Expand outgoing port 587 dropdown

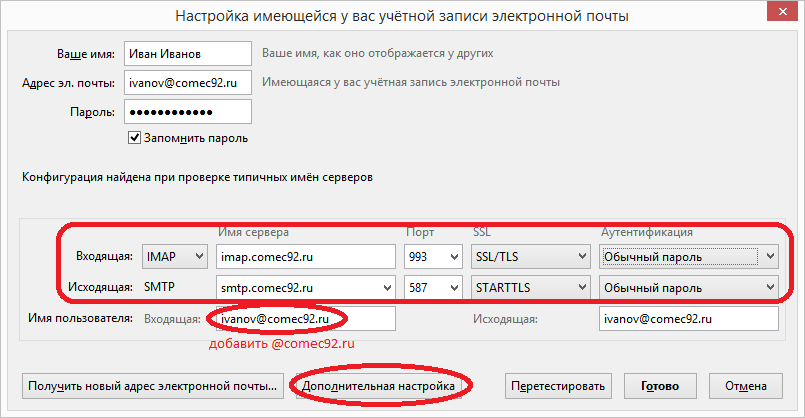[x=431, y=289]
